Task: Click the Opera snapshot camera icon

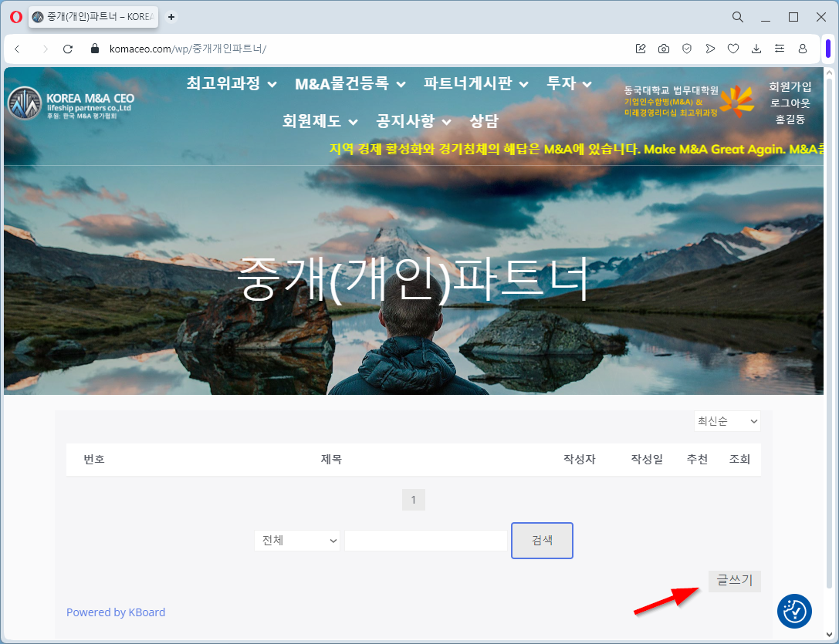Action: 664,49
